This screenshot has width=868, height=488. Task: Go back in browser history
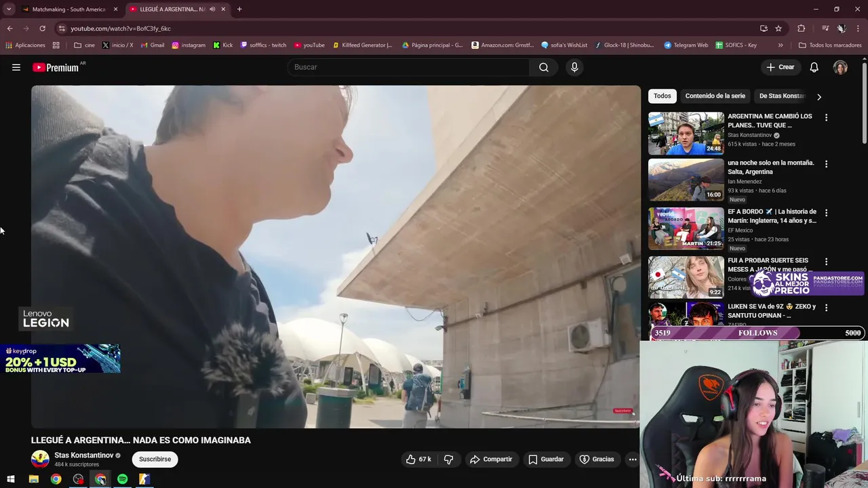(x=9, y=28)
